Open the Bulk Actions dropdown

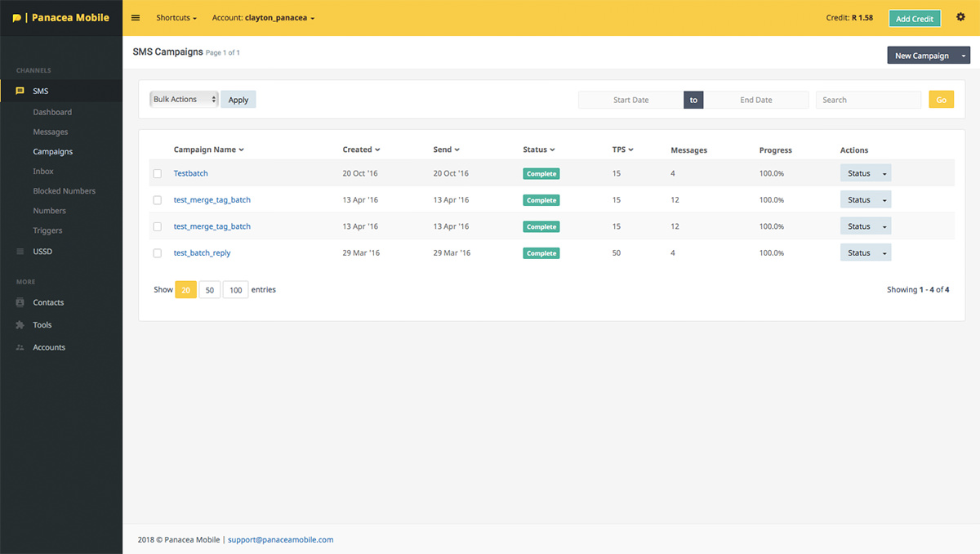pos(185,100)
